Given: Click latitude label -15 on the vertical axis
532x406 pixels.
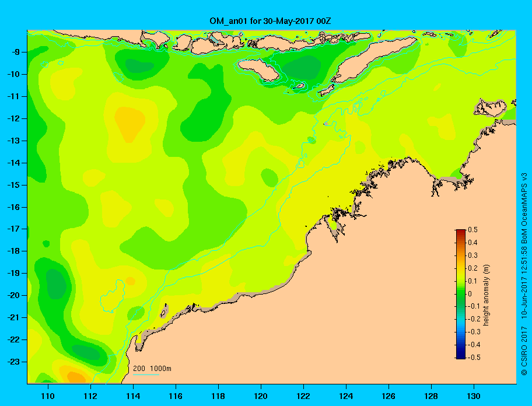Looking at the screenshot, I should pos(13,185).
